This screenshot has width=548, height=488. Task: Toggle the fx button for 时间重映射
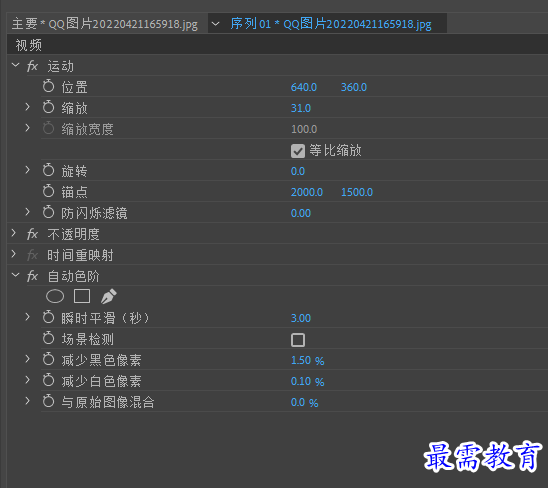(32, 255)
